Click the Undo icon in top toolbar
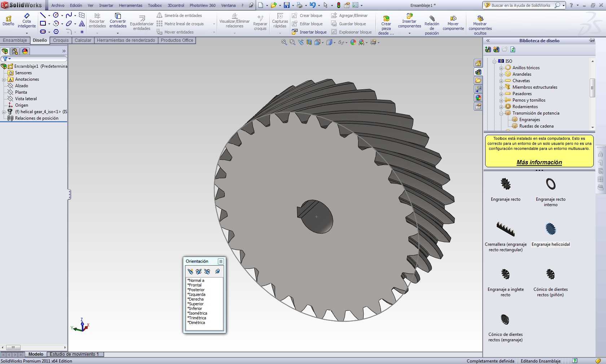Viewport: 606px width, 364px height. pyautogui.click(x=312, y=5)
